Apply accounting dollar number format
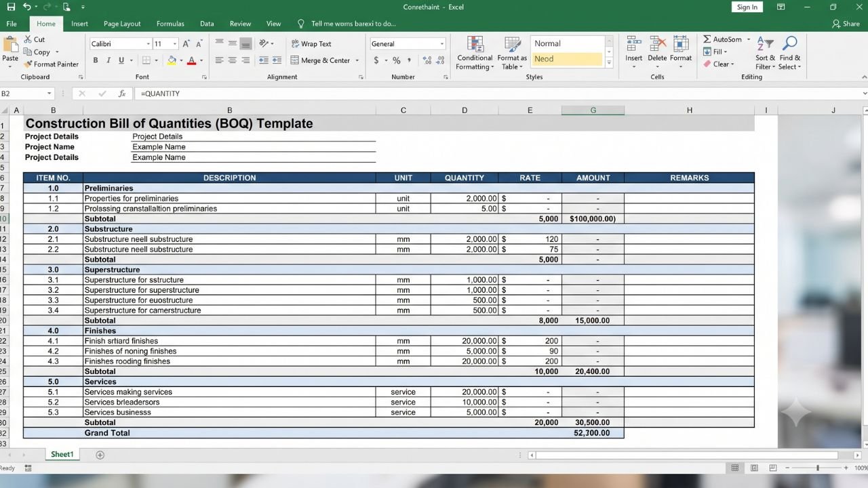 coord(376,60)
